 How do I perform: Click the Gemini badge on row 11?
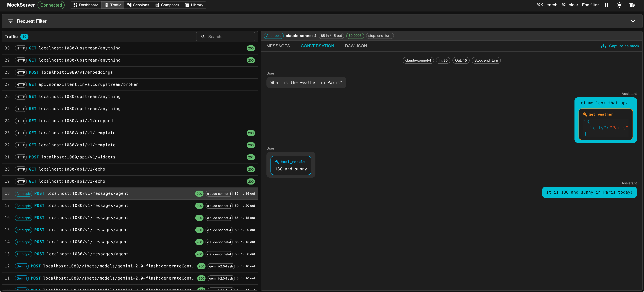[22, 279]
